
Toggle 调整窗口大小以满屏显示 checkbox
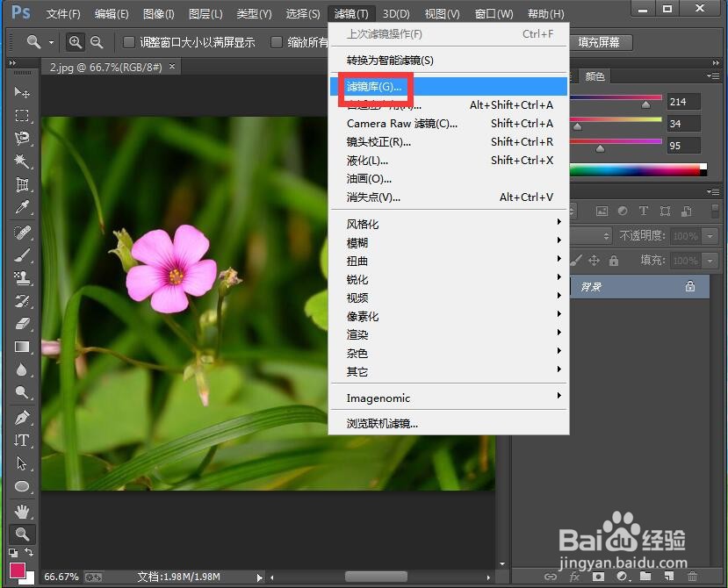[128, 42]
